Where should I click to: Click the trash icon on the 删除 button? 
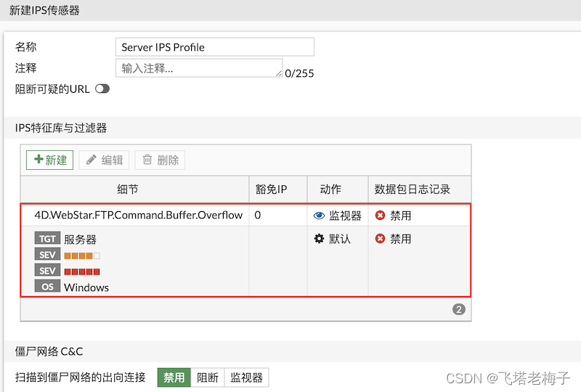pos(147,159)
